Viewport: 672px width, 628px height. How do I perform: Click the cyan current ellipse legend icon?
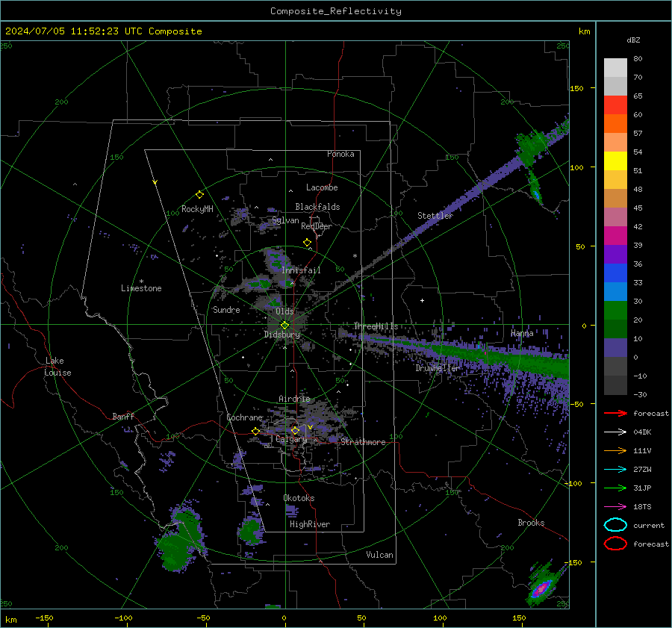[x=615, y=525]
